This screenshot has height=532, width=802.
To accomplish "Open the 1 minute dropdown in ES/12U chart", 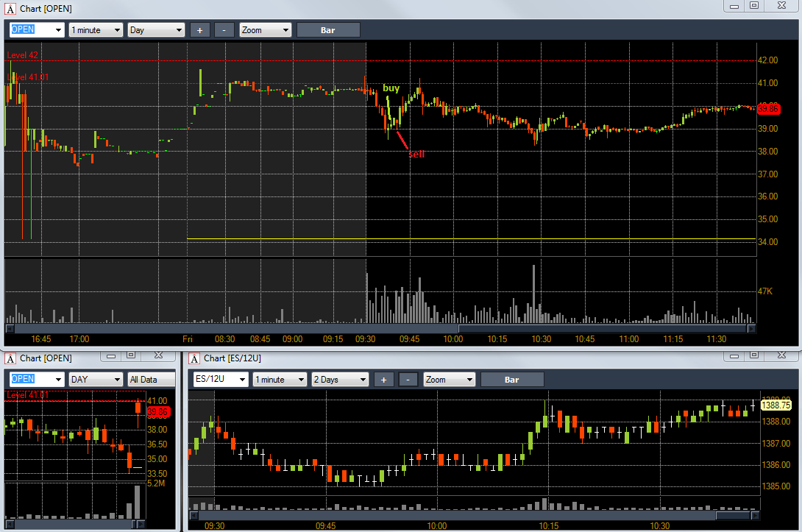I will pos(280,380).
